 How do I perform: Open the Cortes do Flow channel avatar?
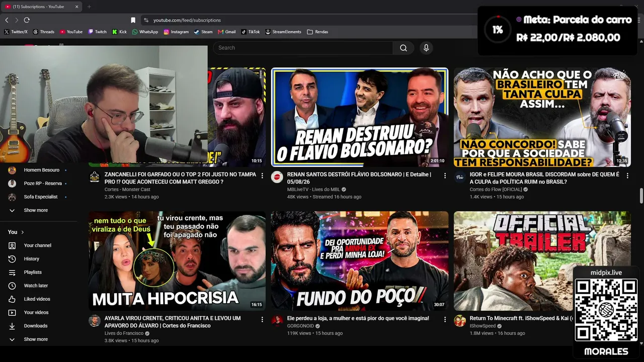(x=460, y=176)
